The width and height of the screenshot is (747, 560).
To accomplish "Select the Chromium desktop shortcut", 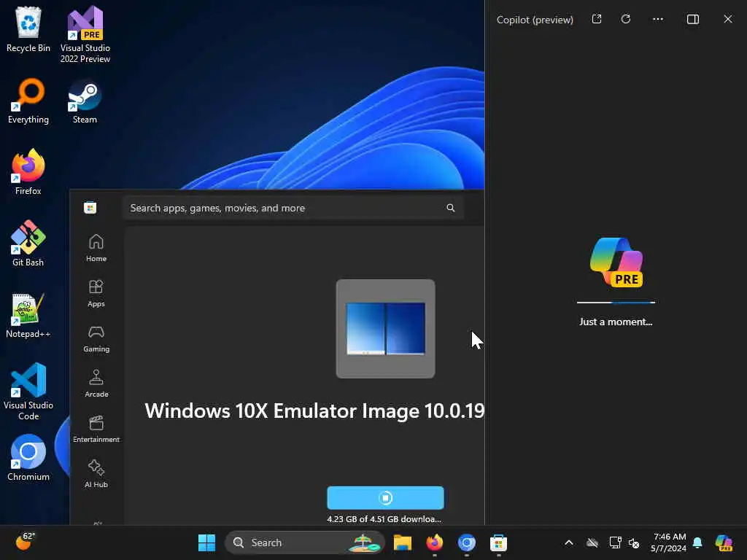I will point(28,458).
